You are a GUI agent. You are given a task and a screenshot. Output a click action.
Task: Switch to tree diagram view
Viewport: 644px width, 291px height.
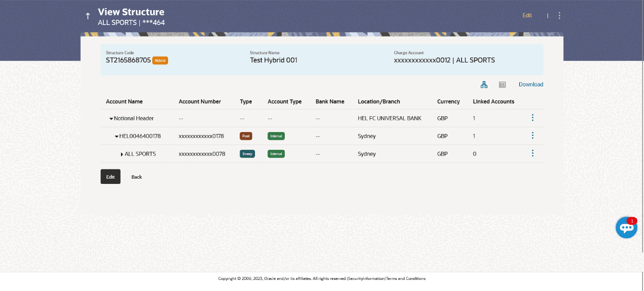click(x=484, y=85)
